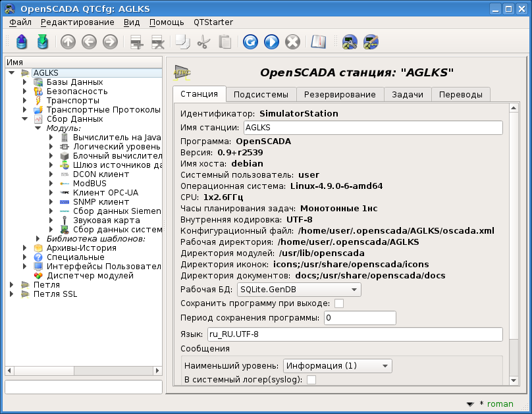
Task: Click the Save to database toolbar icon
Action: click(x=42, y=42)
